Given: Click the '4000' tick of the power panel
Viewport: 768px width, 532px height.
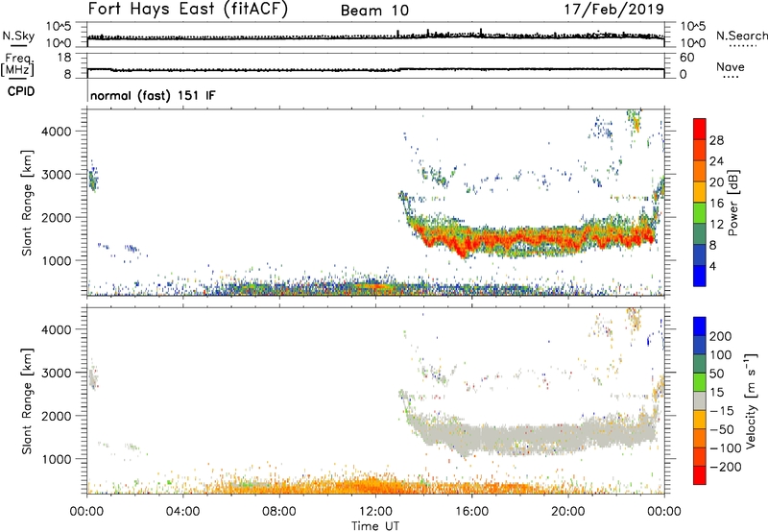Looking at the screenshot, I should pyautogui.click(x=56, y=132).
